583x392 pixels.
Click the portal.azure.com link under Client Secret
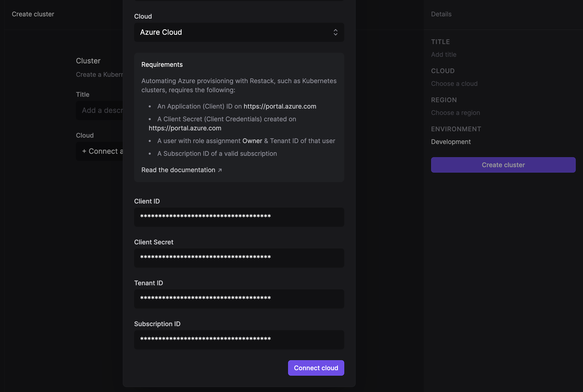tap(185, 128)
